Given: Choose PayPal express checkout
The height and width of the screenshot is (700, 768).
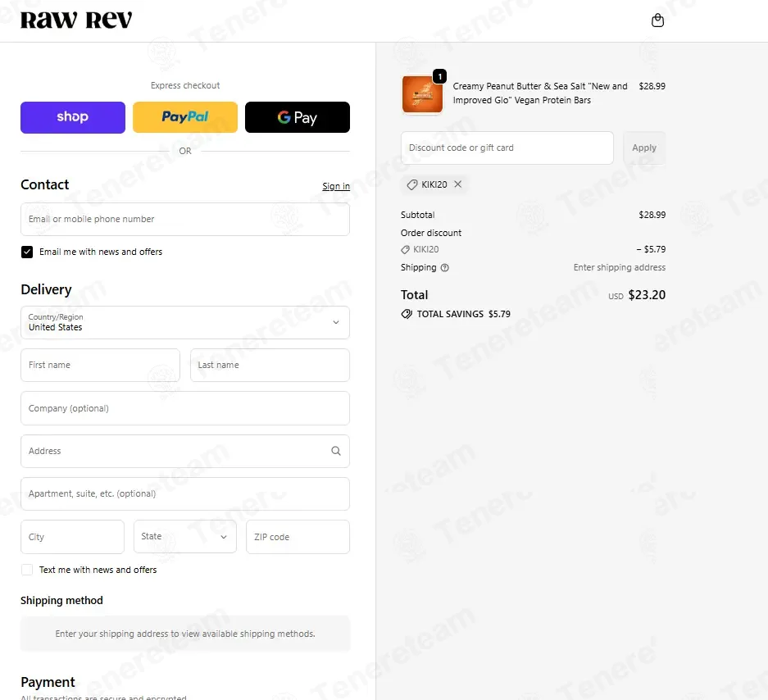Looking at the screenshot, I should tap(185, 117).
